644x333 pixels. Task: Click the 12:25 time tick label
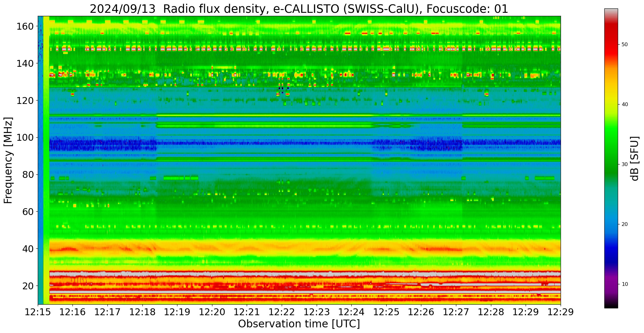[386, 312]
